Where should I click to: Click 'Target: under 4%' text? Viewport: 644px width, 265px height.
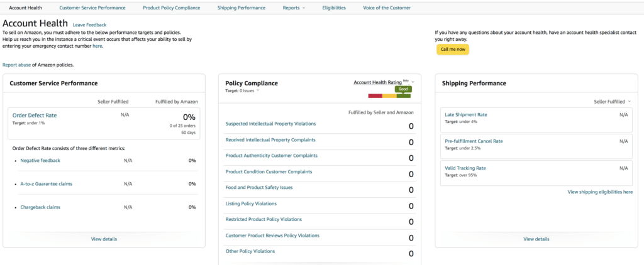pos(461,122)
